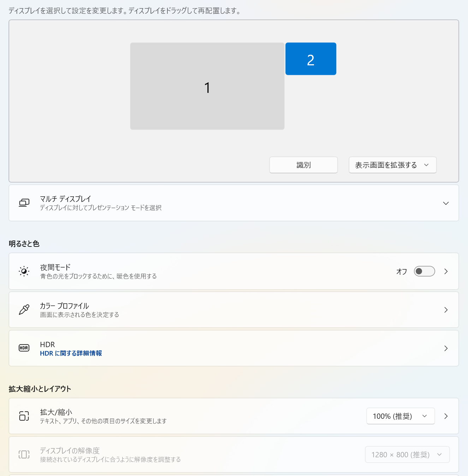
Task: Open the カラー プロファイル page
Action: pos(446,310)
